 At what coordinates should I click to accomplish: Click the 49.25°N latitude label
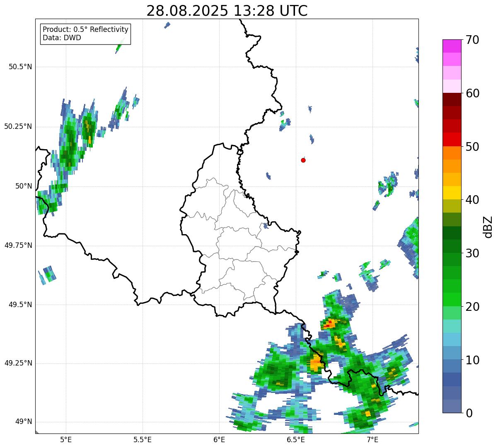[x=18, y=363]
